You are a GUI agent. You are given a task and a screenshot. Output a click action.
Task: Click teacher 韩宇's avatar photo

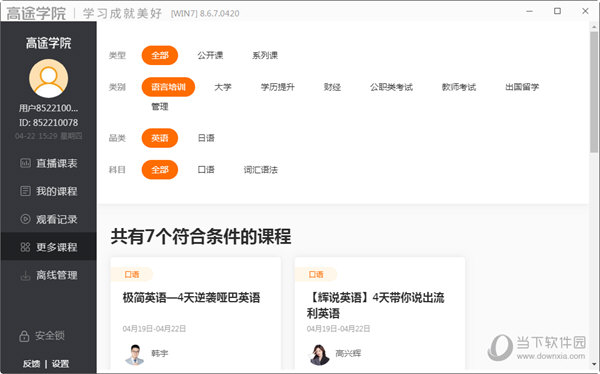[135, 354]
